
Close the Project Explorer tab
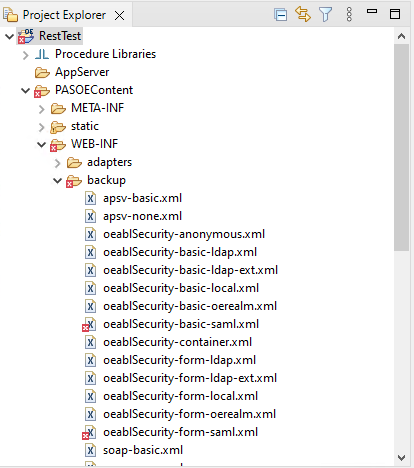click(x=119, y=15)
